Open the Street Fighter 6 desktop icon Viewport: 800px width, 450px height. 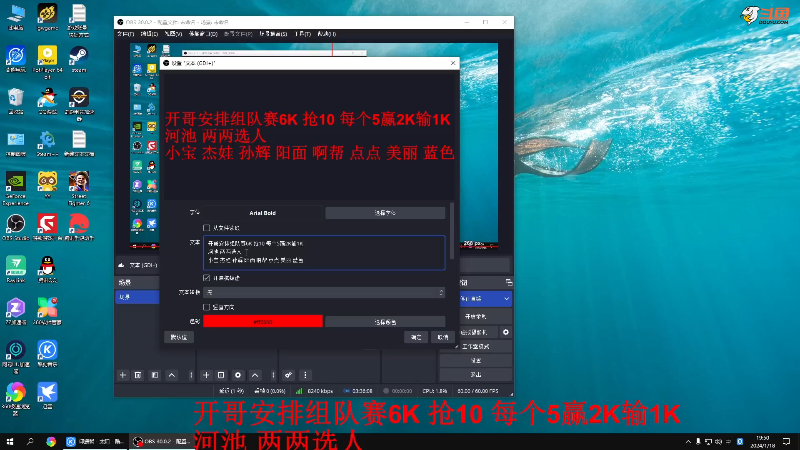pos(79,188)
